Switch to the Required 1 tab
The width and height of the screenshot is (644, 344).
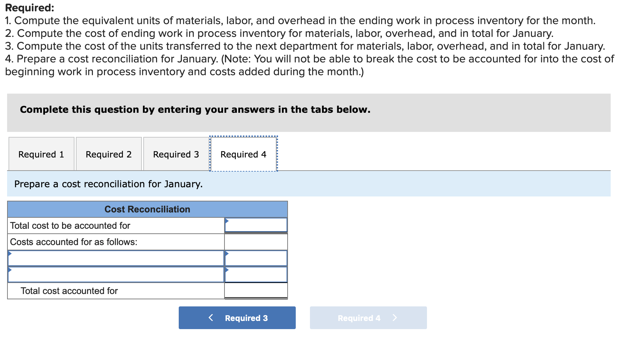tap(41, 154)
